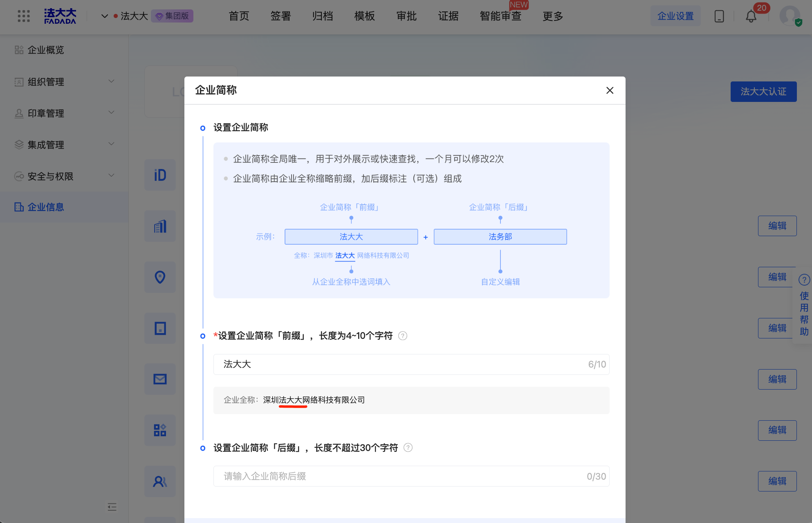Click the people icon tile
The image size is (812, 523).
[x=160, y=481]
